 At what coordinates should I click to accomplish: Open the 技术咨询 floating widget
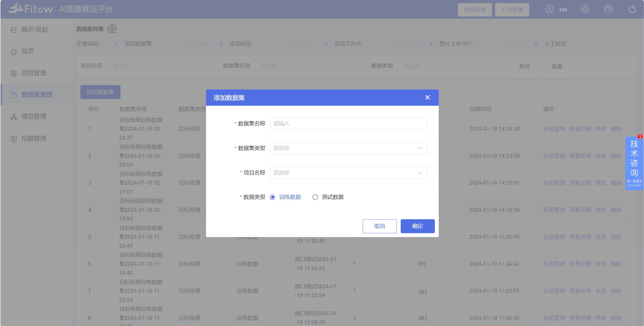click(634, 163)
